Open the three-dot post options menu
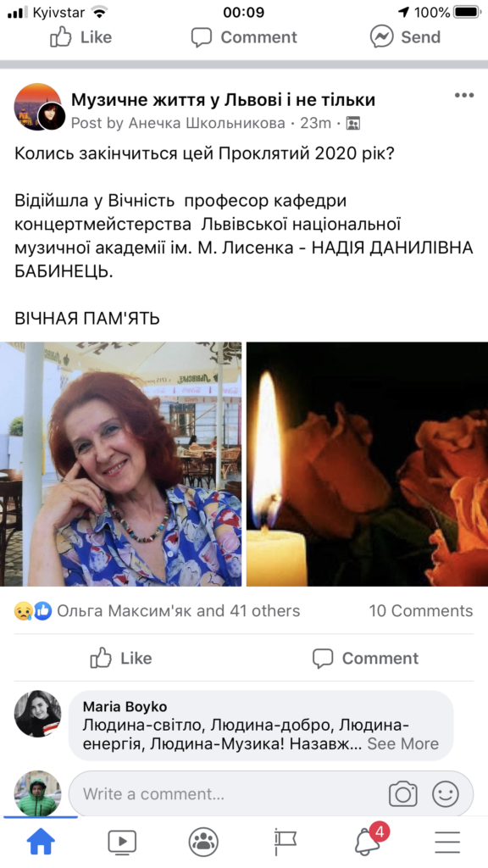This screenshot has height=868, width=488. click(x=463, y=95)
